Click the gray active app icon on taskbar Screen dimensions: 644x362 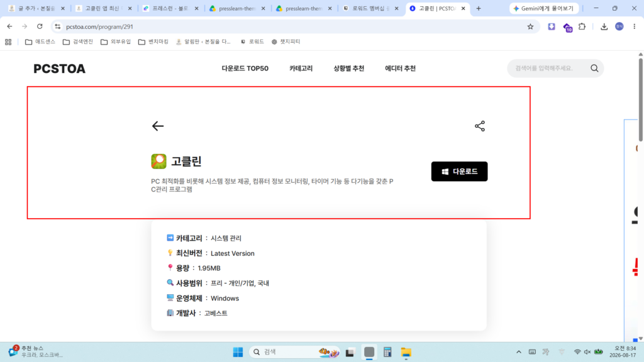coord(369,352)
